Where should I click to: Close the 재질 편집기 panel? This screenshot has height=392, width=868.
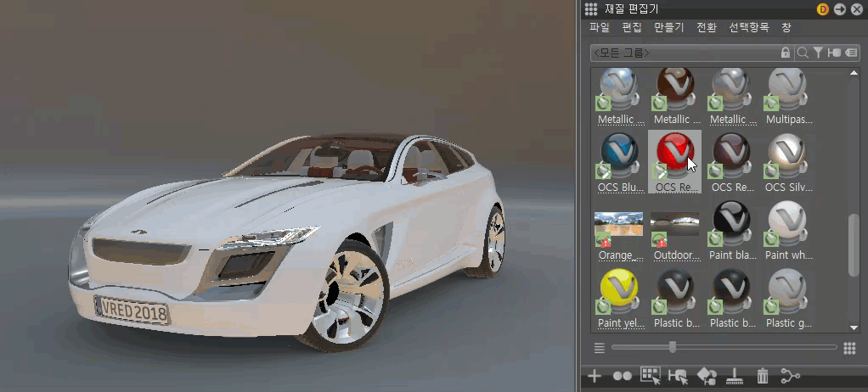click(856, 8)
